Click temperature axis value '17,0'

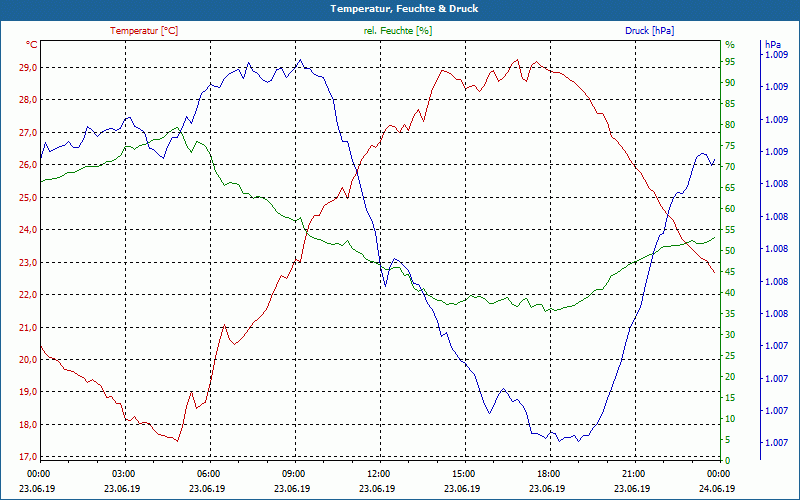pyautogui.click(x=29, y=457)
